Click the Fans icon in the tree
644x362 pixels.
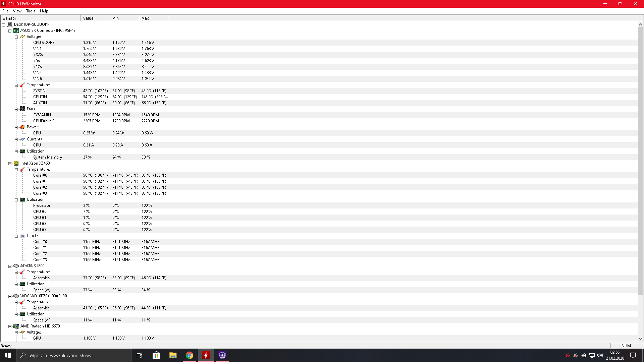pyautogui.click(x=22, y=109)
